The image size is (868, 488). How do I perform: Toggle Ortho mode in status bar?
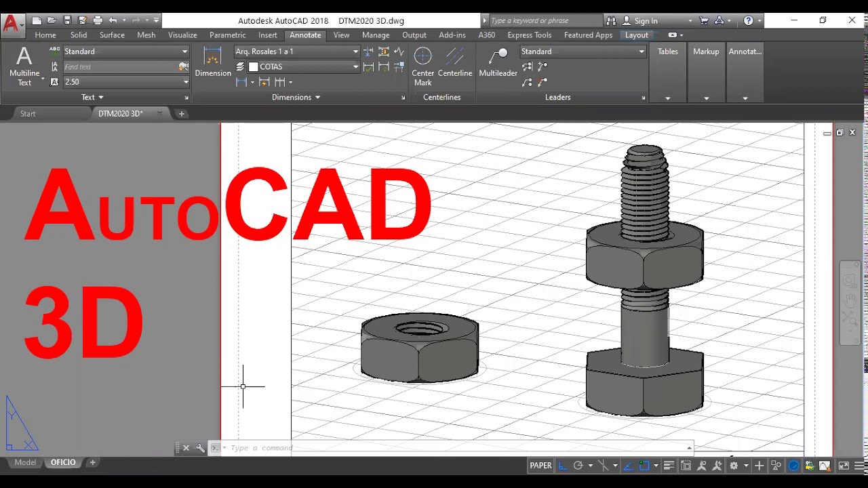[x=563, y=466]
